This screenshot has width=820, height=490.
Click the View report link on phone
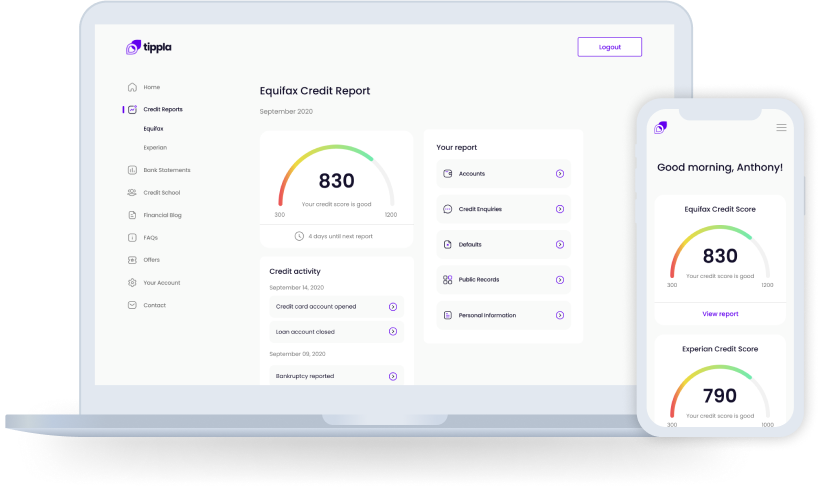(x=720, y=314)
